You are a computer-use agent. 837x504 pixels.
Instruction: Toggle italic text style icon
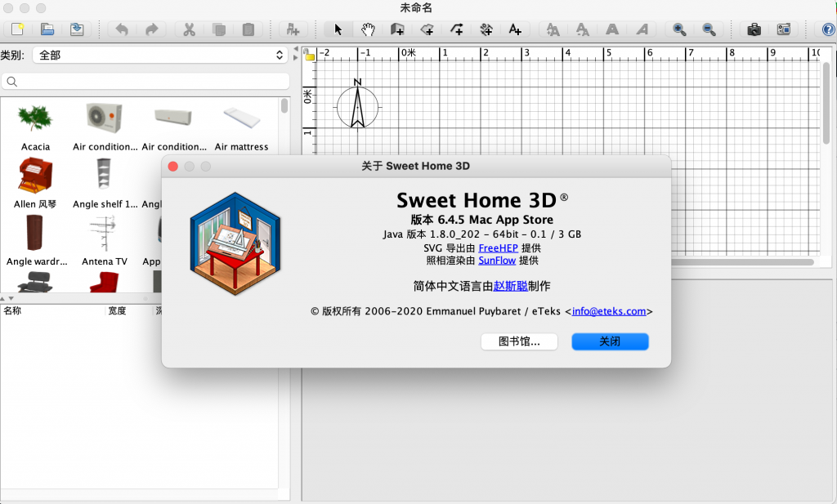(x=642, y=29)
